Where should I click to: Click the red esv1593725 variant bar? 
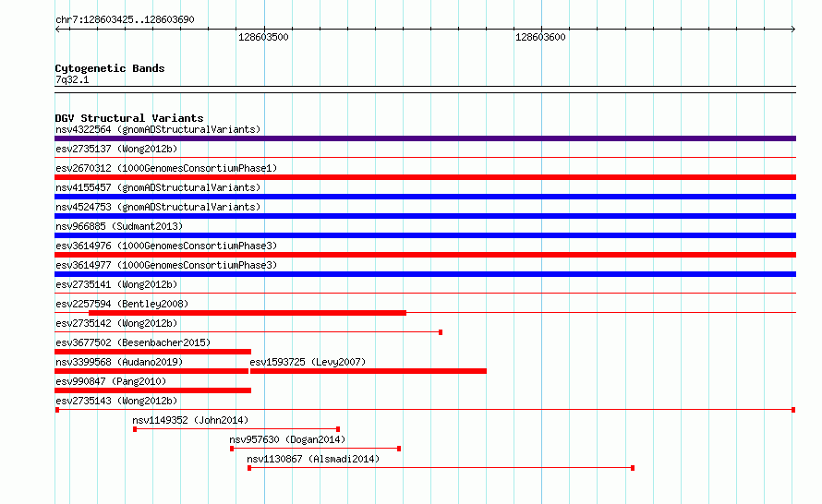(369, 371)
